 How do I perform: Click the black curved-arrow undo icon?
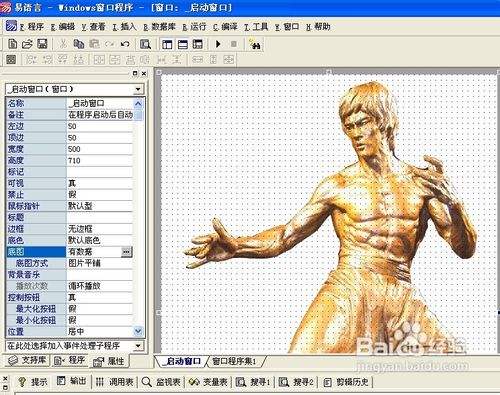[125, 44]
